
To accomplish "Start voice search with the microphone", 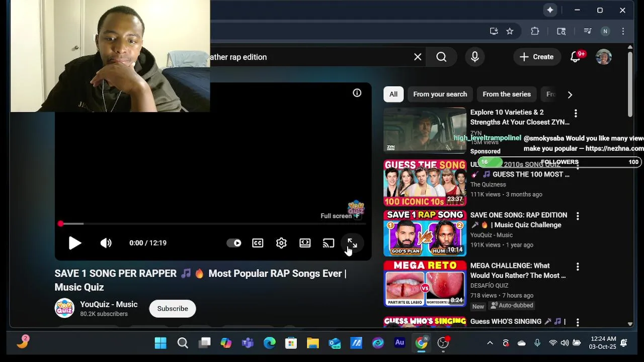I will [474, 57].
